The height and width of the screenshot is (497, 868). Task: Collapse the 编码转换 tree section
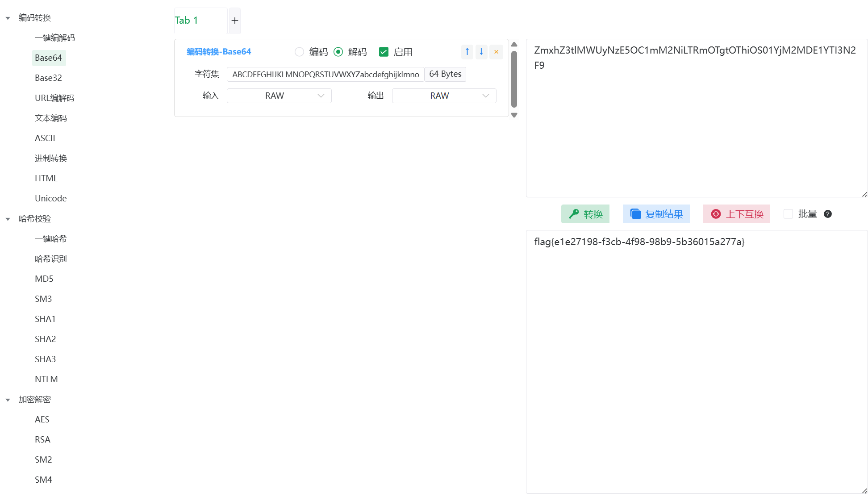coord(8,18)
